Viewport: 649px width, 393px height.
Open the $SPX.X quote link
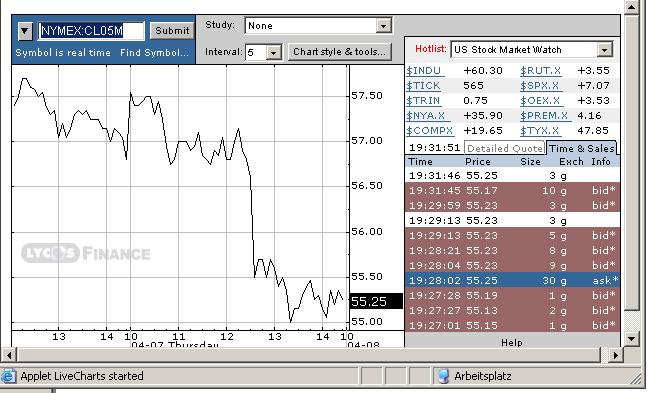coord(541,86)
